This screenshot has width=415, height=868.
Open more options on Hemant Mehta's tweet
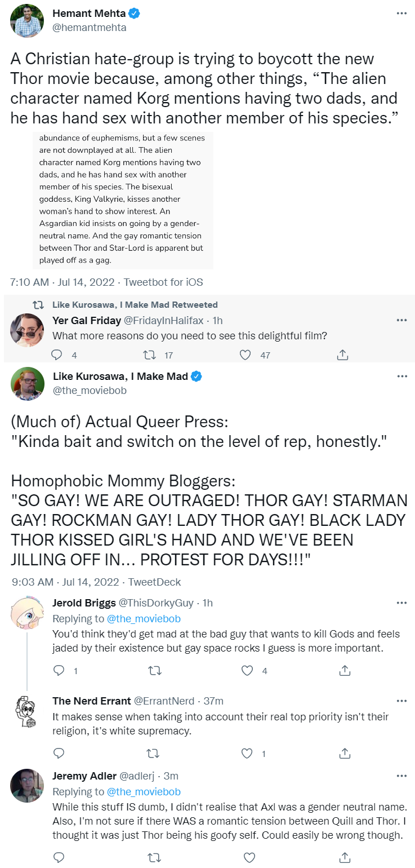click(x=401, y=13)
